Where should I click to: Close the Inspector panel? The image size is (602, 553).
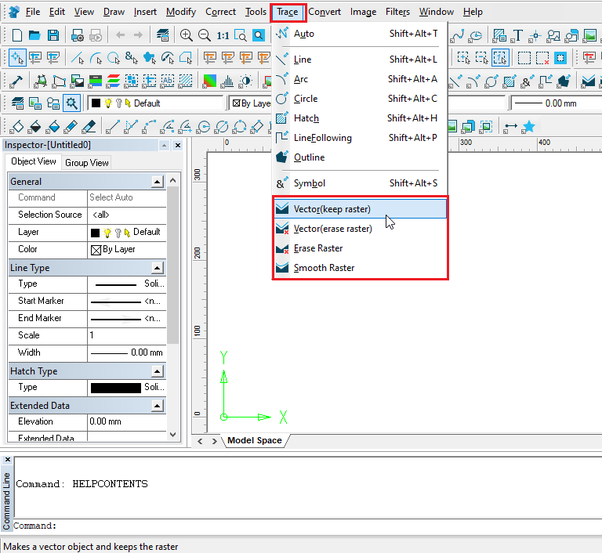(178, 145)
